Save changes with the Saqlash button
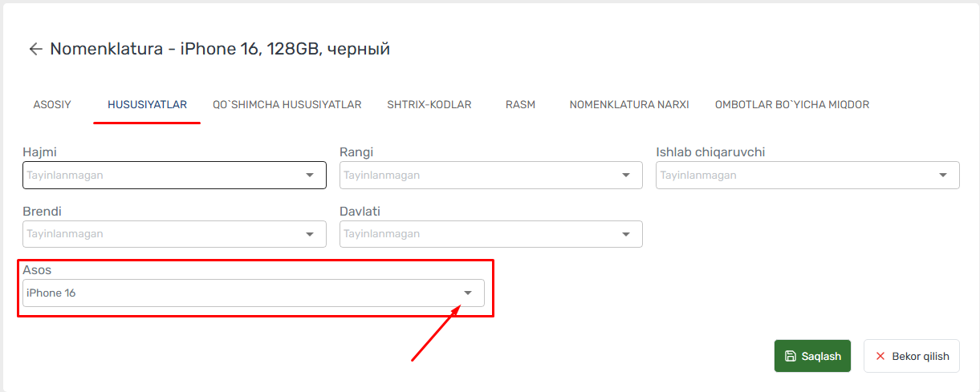This screenshot has height=392, width=980. tap(812, 356)
